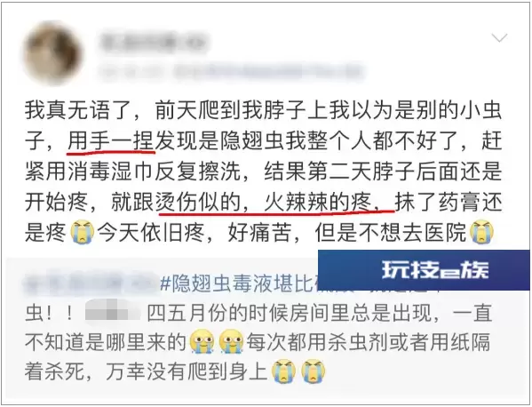532x407 pixels.
Task: Expand the post options chevron
Action: [x=499, y=38]
